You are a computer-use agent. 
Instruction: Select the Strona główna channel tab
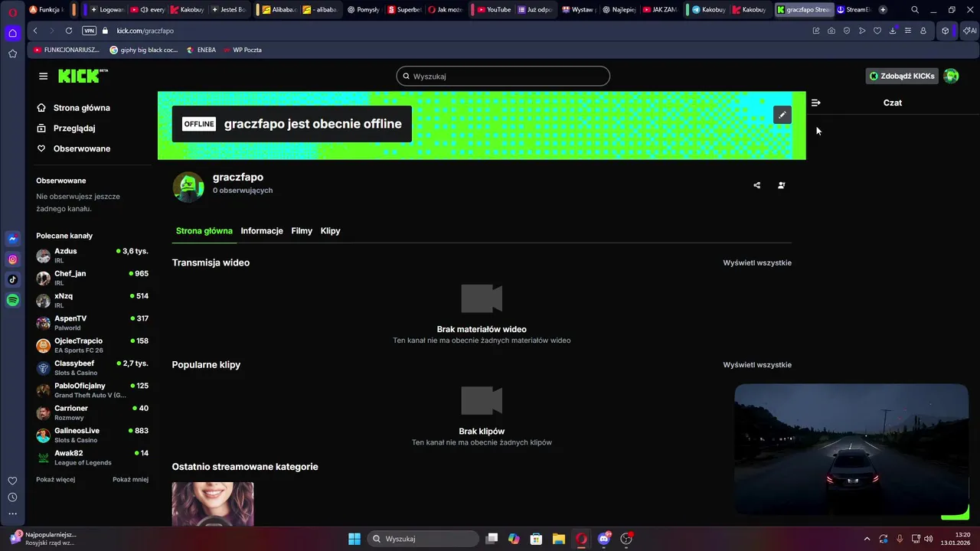(x=204, y=231)
